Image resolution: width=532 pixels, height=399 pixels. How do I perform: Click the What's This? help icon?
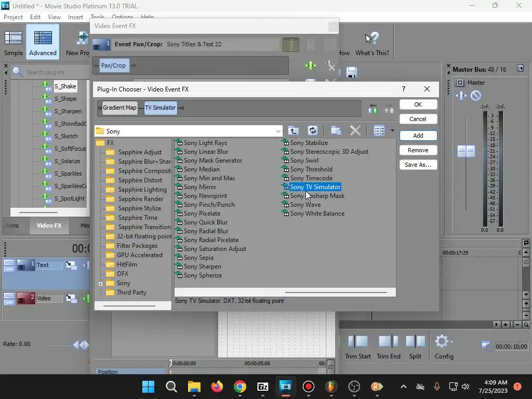click(372, 38)
